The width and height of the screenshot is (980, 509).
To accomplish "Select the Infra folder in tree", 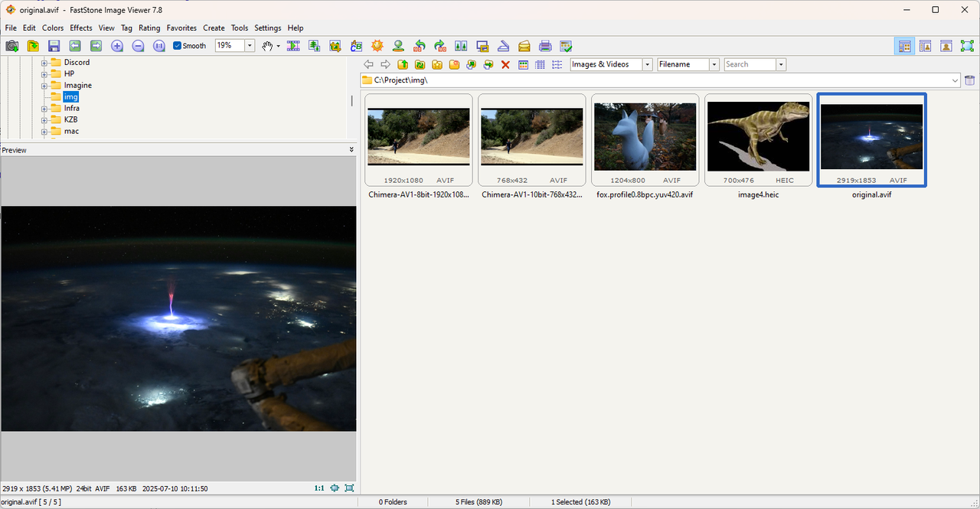I will click(x=72, y=109).
